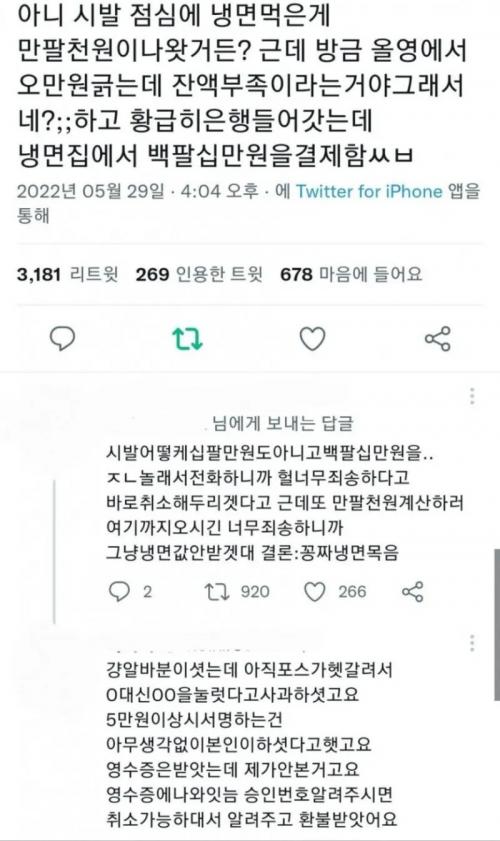The height and width of the screenshot is (841, 500).
Task: Like the main tweet with heart icon
Action: pyautogui.click(x=312, y=339)
